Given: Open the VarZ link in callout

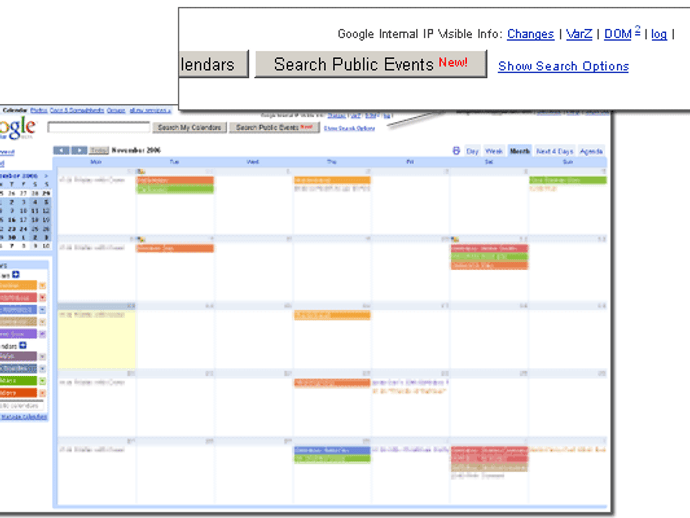Looking at the screenshot, I should point(579,34).
